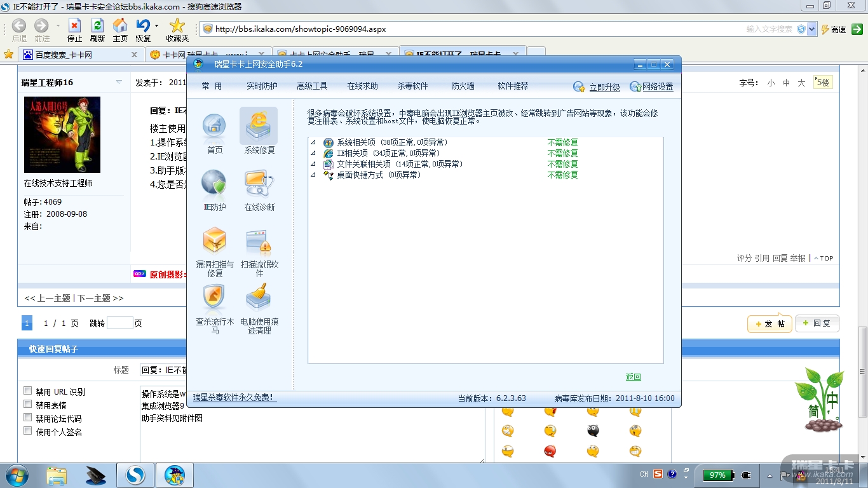The image size is (868, 488).
Task: Start the 扫描流氓软件 rogue software scan icon
Action: [x=259, y=243]
